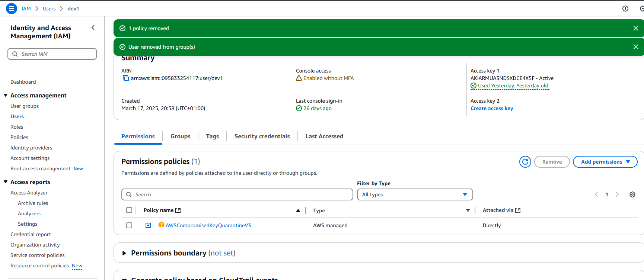This screenshot has width=644, height=280.
Task: Open the hamburger navigation menu
Action: 12,9
